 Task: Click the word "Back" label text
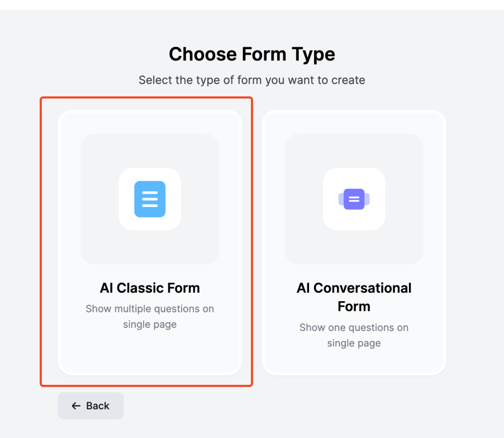tap(98, 406)
